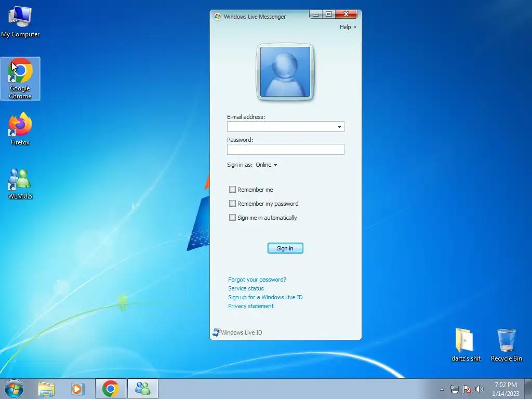Image resolution: width=532 pixels, height=399 pixels.
Task: Click the Show desktop strip by the clock
Action: (x=528, y=389)
